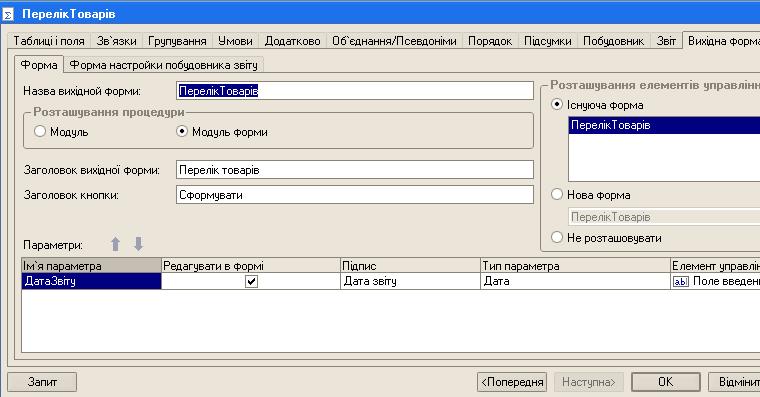Confirm with the OK button

[x=665, y=382]
